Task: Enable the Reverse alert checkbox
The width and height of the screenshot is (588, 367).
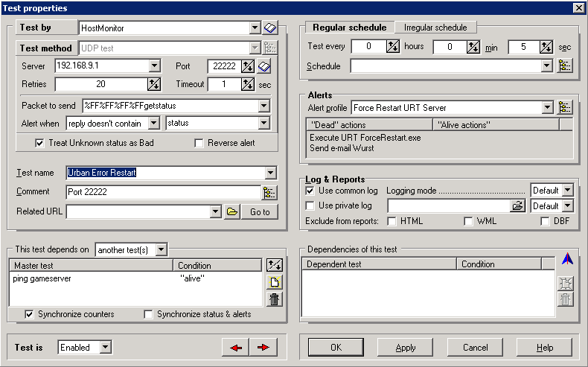Action: pyautogui.click(x=199, y=143)
